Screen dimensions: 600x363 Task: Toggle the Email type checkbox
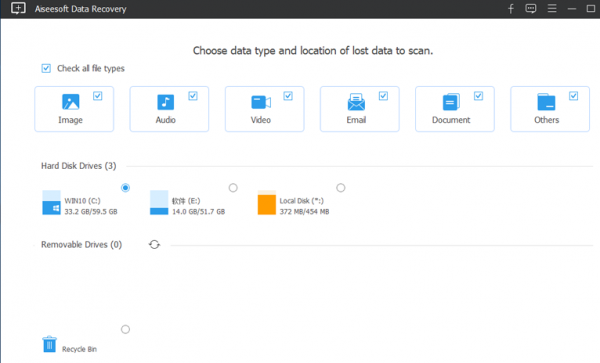[x=383, y=96]
